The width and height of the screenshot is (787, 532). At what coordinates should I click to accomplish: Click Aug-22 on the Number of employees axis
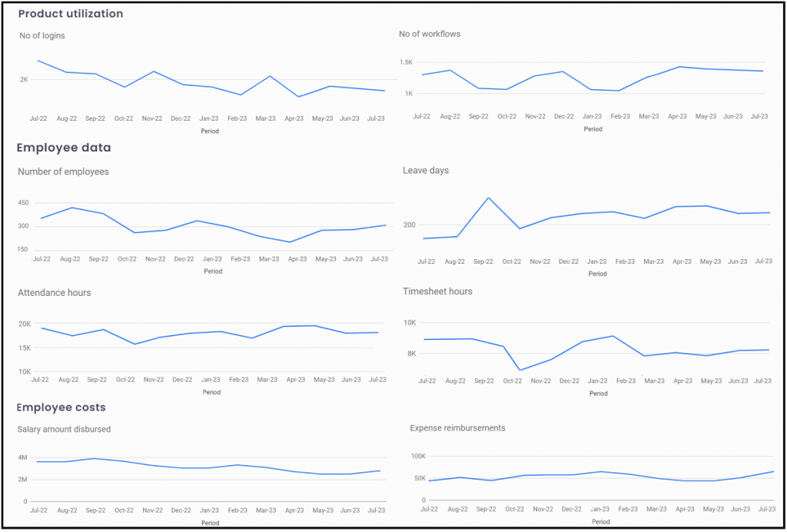tap(70, 260)
